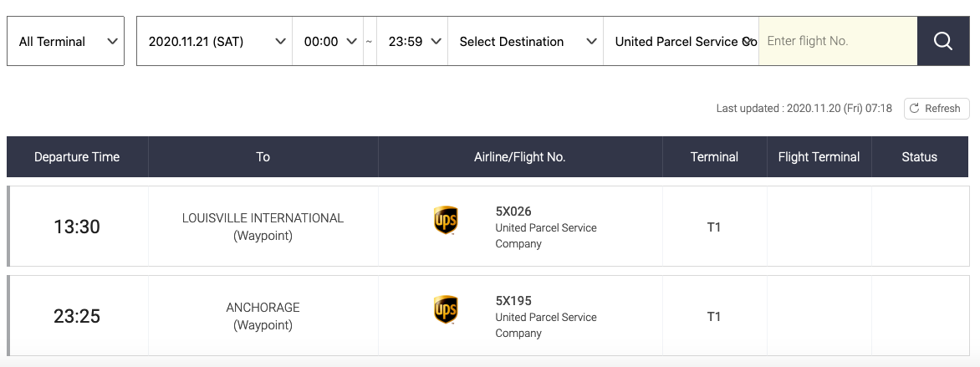Image resolution: width=980 pixels, height=367 pixels.
Task: Click the magnifier search button
Action: [943, 41]
